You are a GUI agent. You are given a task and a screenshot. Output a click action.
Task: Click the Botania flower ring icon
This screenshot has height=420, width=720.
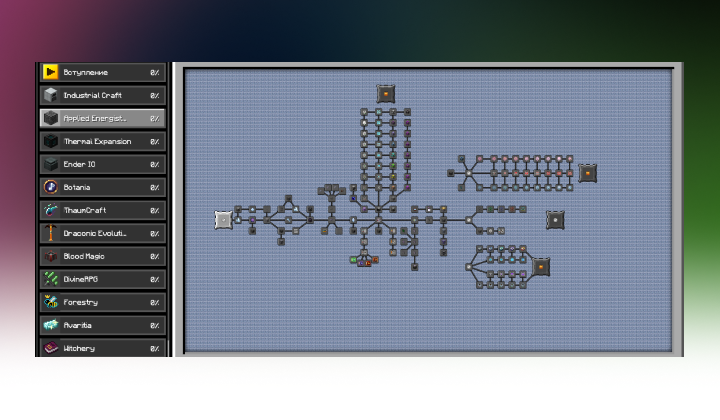tap(51, 187)
